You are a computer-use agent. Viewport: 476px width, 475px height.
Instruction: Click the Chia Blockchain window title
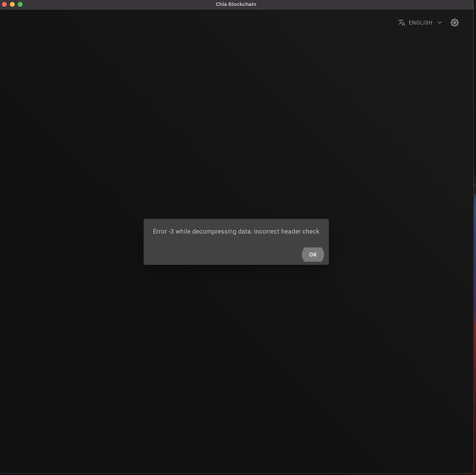click(x=236, y=4)
